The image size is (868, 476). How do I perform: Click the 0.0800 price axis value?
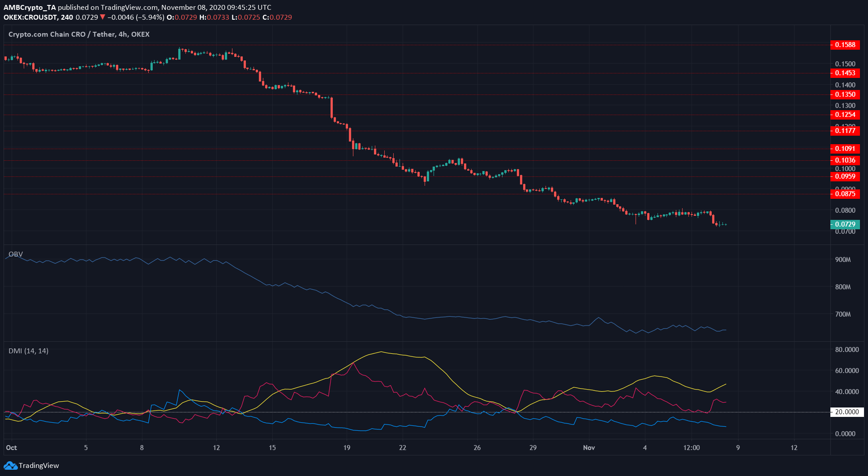(845, 210)
